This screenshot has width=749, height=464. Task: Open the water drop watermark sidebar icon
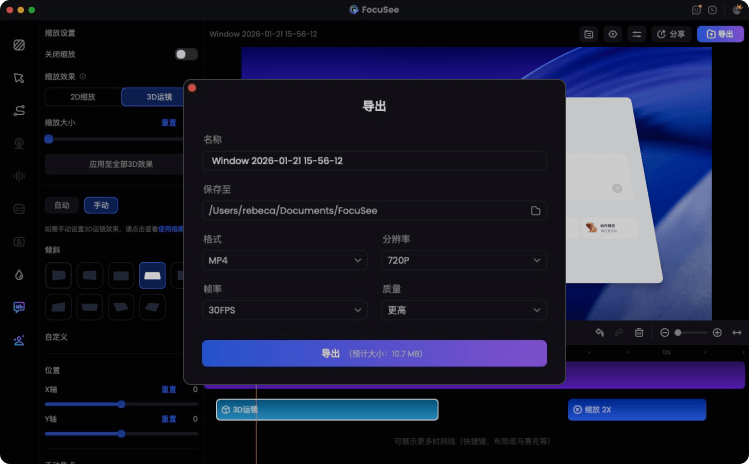tap(19, 275)
